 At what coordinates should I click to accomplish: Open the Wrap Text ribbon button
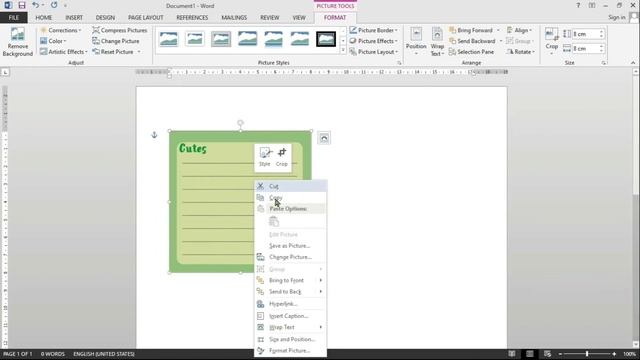437,42
